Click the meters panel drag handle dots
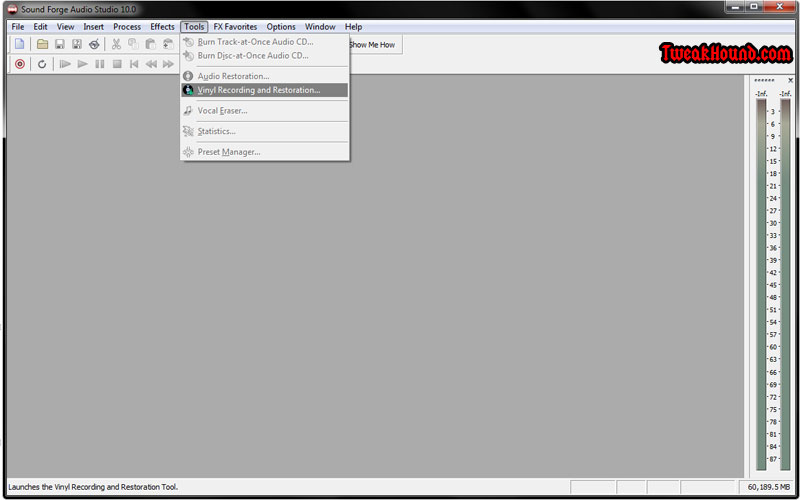 click(764, 81)
